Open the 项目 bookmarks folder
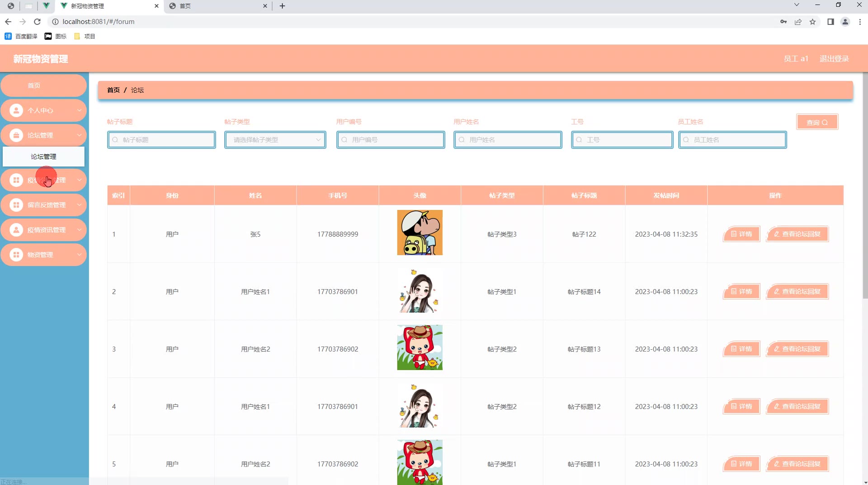Image resolution: width=868 pixels, height=485 pixels. click(85, 36)
